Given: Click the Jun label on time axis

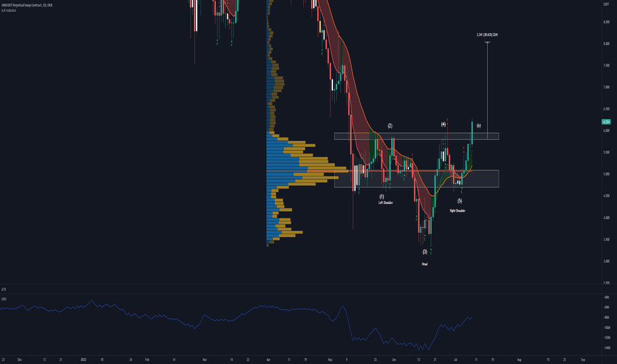Looking at the screenshot, I should [394, 359].
